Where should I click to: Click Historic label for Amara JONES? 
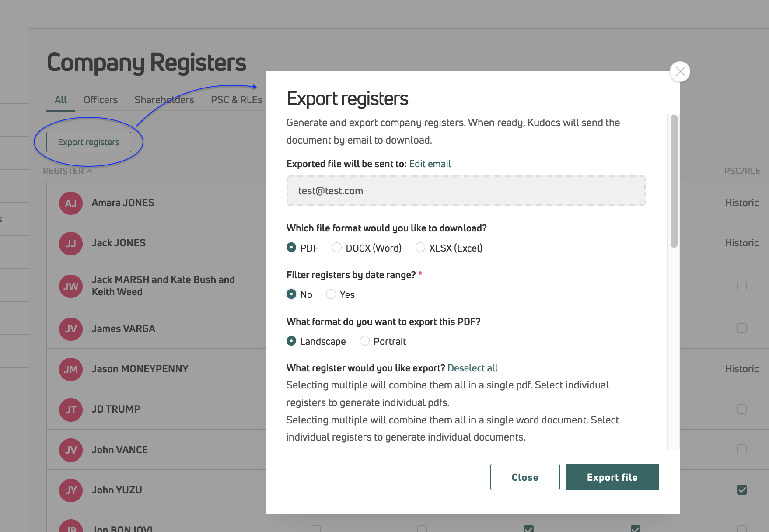[x=742, y=203]
